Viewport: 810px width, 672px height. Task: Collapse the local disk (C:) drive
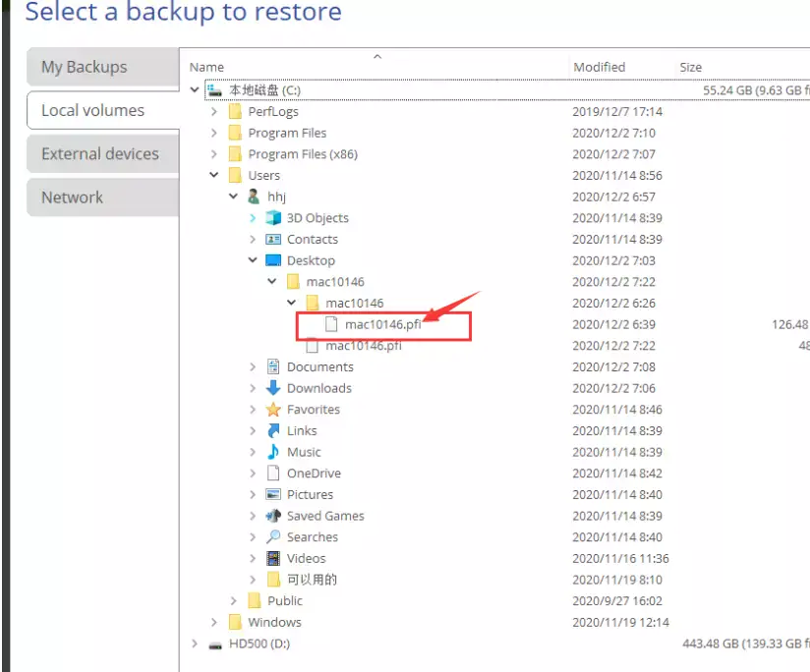point(195,89)
